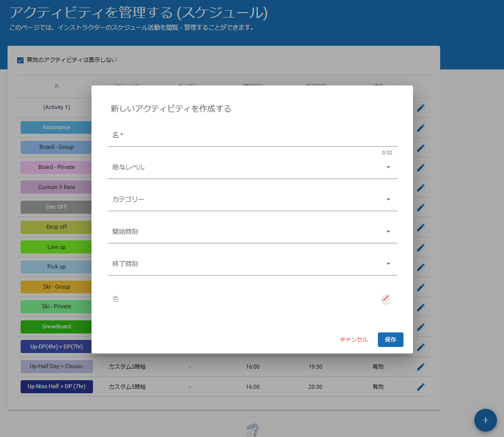Viewport: 504px width, 437px height.
Task: Open edit for Line up activity row
Action: 421,247
